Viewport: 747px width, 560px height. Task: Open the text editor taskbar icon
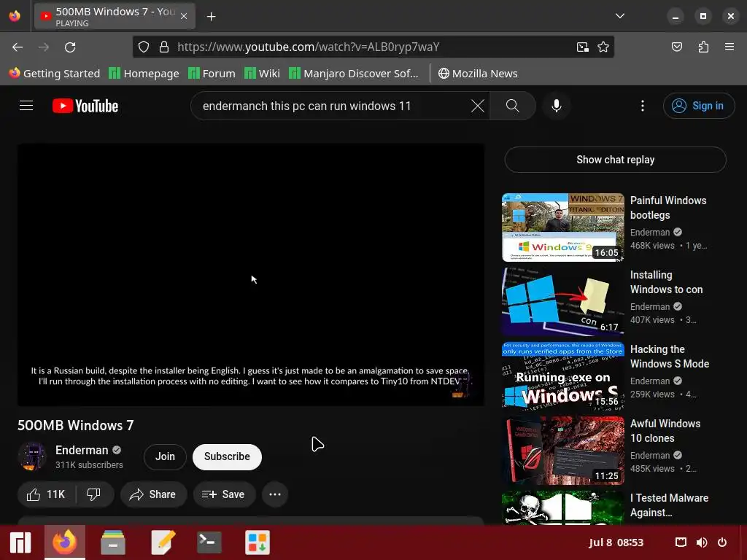[163, 542]
